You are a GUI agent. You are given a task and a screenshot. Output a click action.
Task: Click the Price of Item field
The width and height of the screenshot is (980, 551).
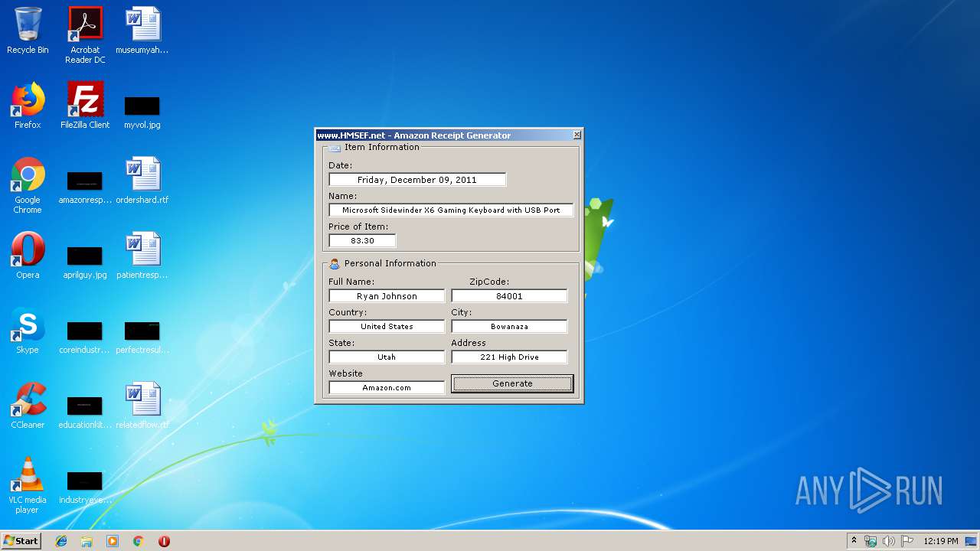pos(362,240)
